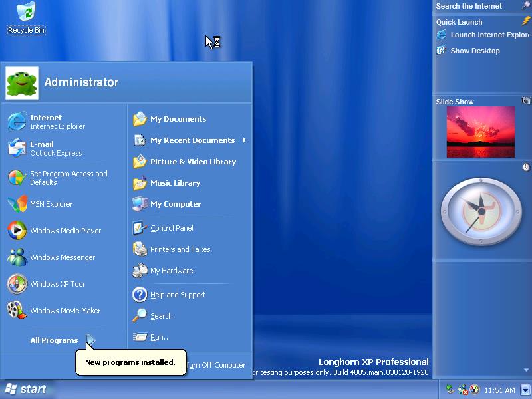
Task: Click the analog clock in sidebar
Action: 481,211
